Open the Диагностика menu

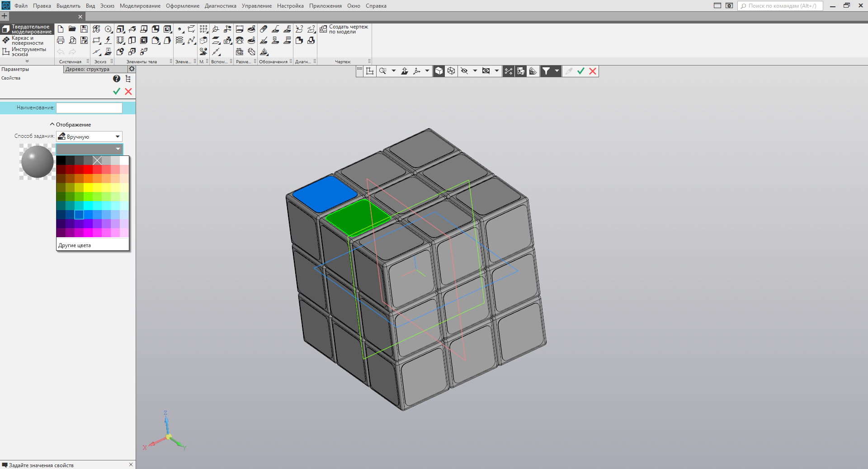[x=221, y=6]
